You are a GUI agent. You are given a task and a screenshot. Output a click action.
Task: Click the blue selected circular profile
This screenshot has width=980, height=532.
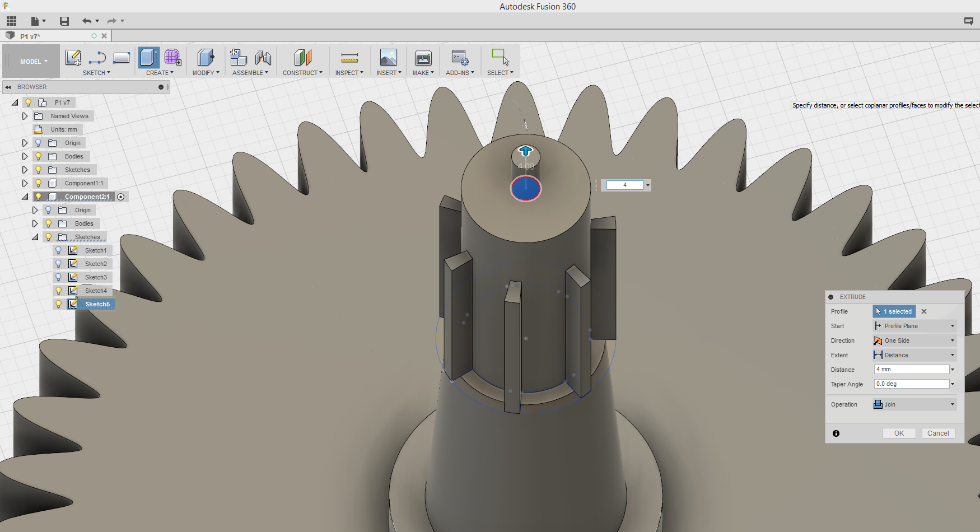point(525,189)
